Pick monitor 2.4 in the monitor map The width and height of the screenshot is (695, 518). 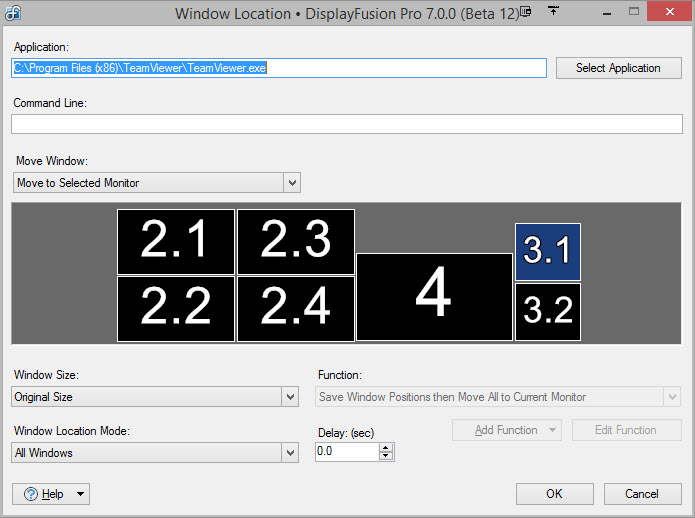pos(296,308)
